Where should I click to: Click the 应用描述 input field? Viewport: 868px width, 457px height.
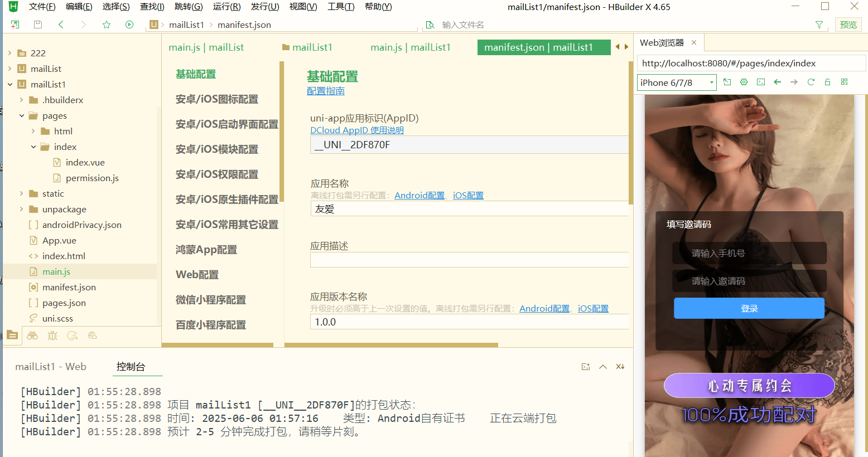[x=469, y=260]
